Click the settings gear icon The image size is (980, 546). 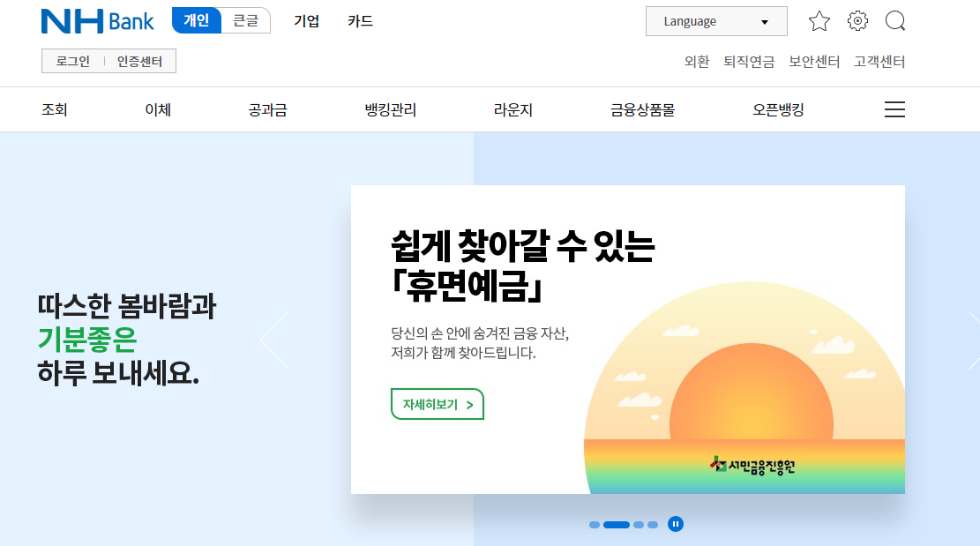857,20
